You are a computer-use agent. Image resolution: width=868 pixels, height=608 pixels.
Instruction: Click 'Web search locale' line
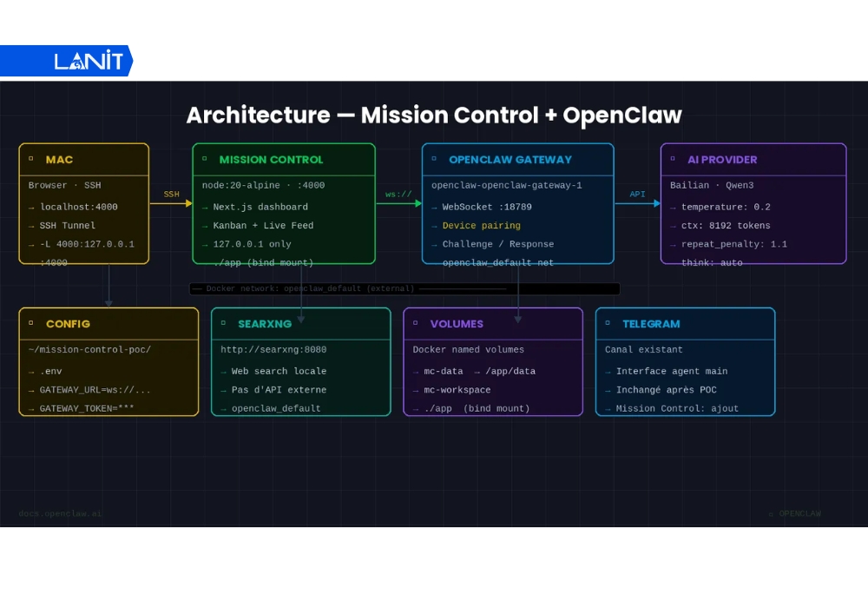[279, 372]
